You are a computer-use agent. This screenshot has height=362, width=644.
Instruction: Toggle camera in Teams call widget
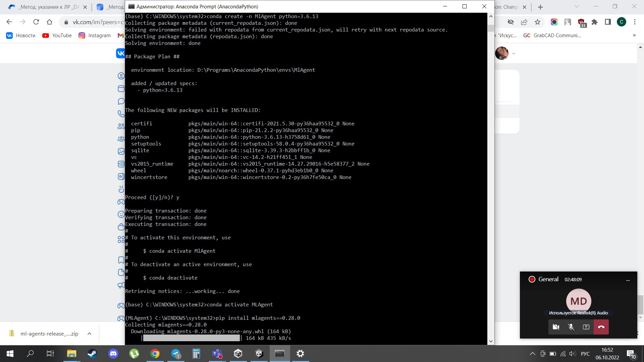[556, 327]
